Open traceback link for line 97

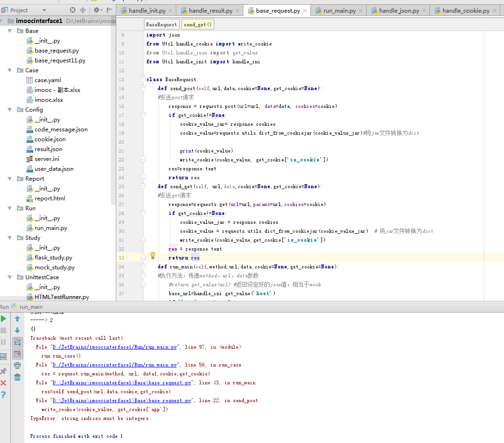click(114, 347)
